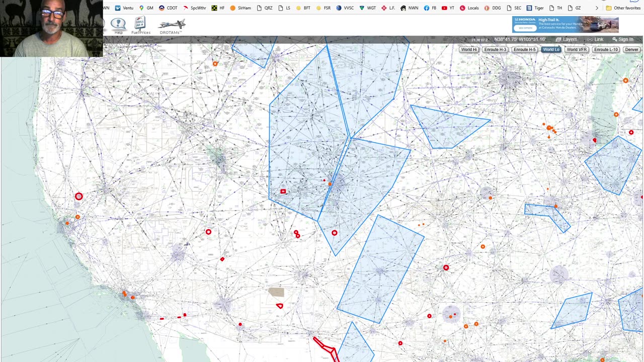Click Sign In

622,40
